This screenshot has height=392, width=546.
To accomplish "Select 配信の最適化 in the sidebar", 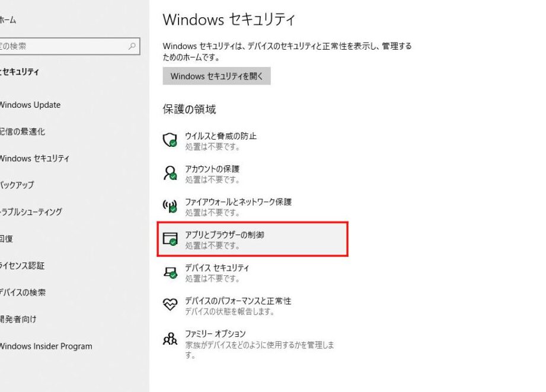I will coord(23,131).
